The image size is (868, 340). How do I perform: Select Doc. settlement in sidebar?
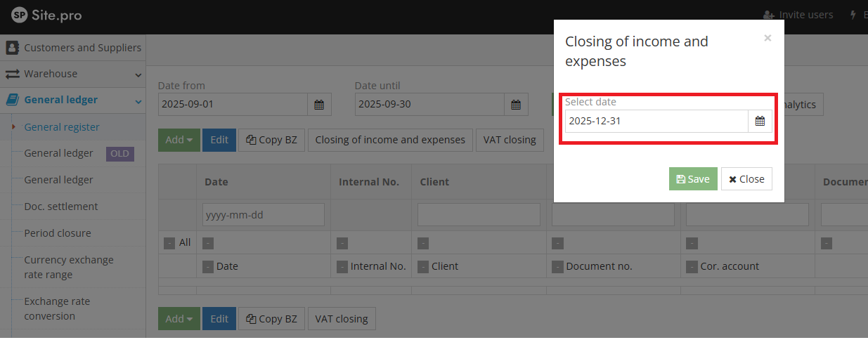point(61,207)
